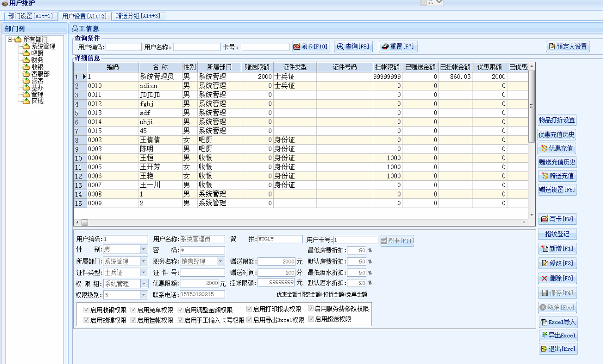Click the 用户编码 query input field
Screen dimensions: 603x364
(x=124, y=47)
